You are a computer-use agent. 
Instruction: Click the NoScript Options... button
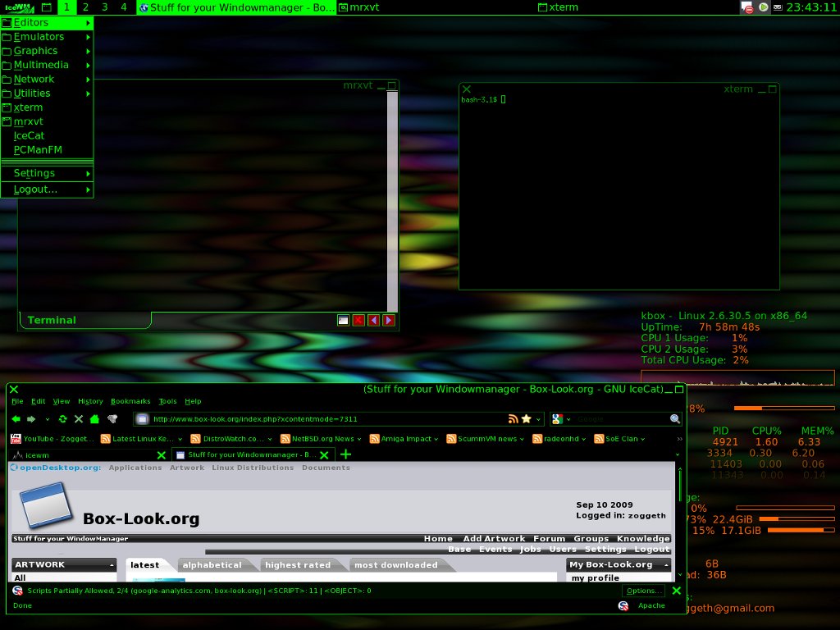point(643,591)
